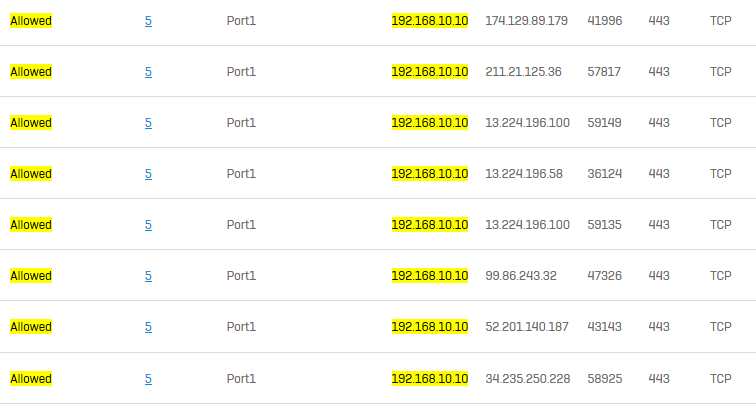The image size is (756, 414).
Task: Open rule 5 link in 211.21.125.36 row
Action: (x=148, y=72)
